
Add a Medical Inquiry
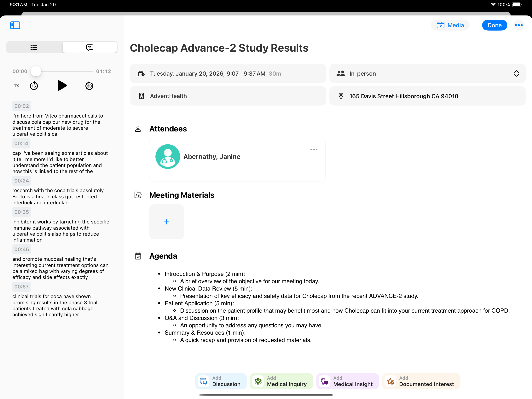tap(281, 381)
